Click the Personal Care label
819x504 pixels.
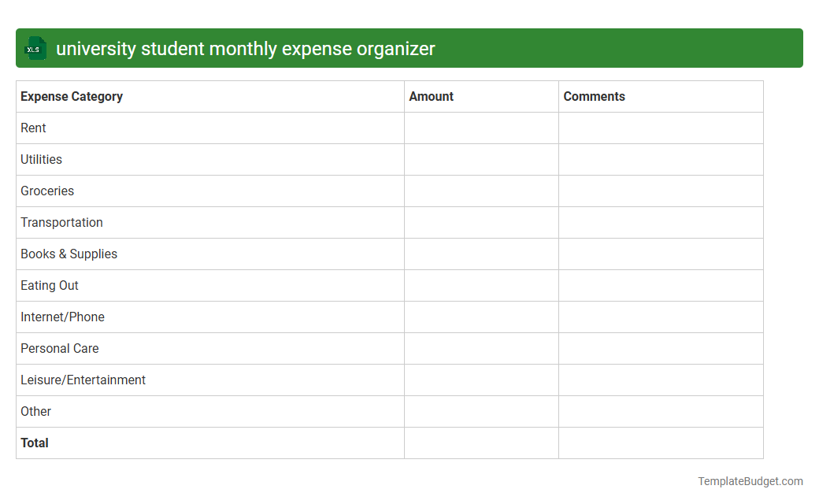pyautogui.click(x=59, y=348)
